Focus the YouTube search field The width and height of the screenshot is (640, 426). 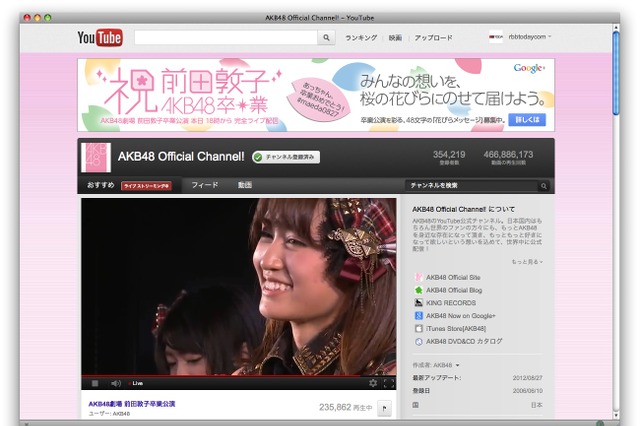pyautogui.click(x=226, y=38)
